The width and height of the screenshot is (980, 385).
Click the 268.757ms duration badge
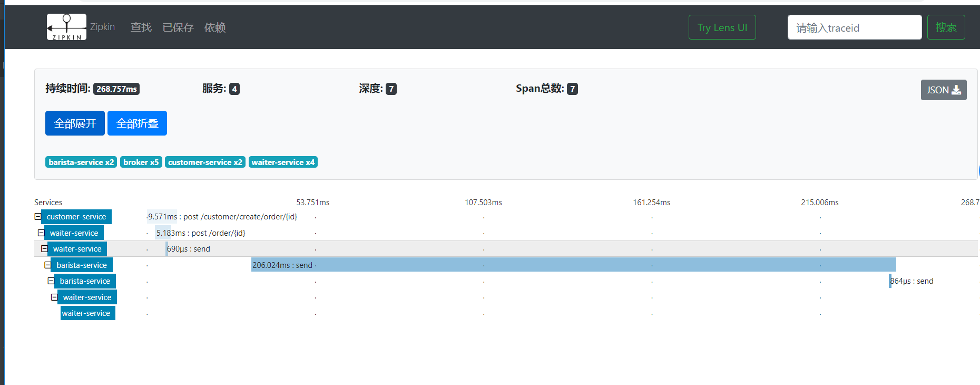[116, 89]
